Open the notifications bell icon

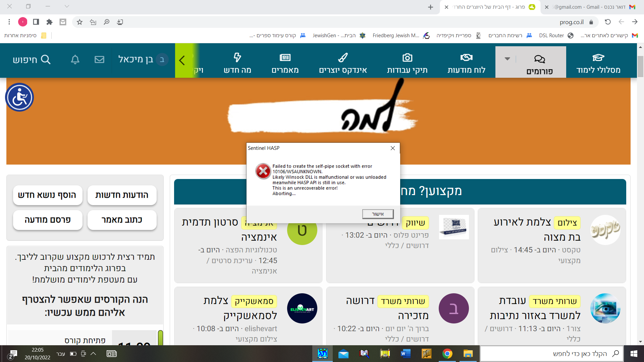75,60
